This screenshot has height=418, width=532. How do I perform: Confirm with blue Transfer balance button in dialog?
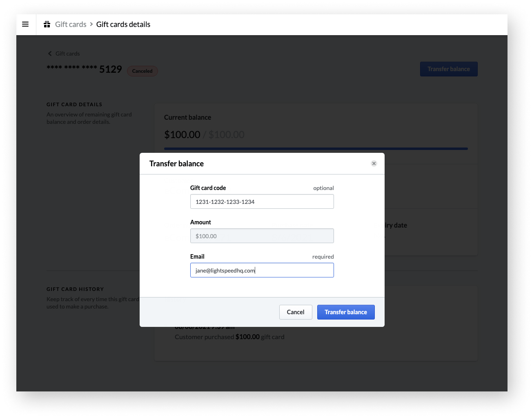346,312
